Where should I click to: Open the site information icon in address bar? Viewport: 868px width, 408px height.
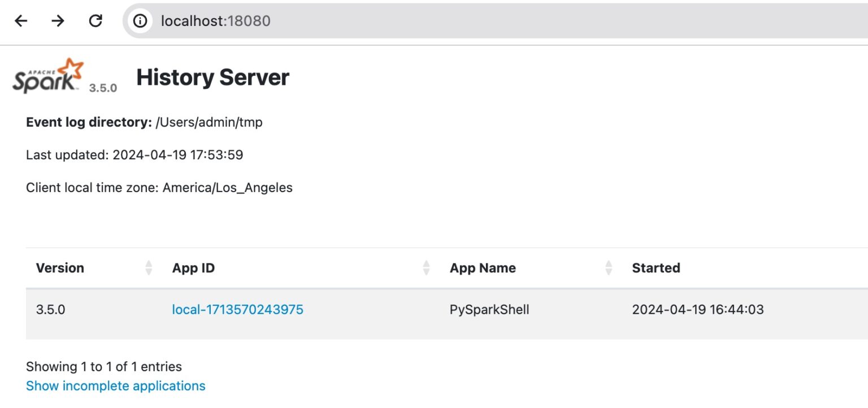pyautogui.click(x=140, y=20)
